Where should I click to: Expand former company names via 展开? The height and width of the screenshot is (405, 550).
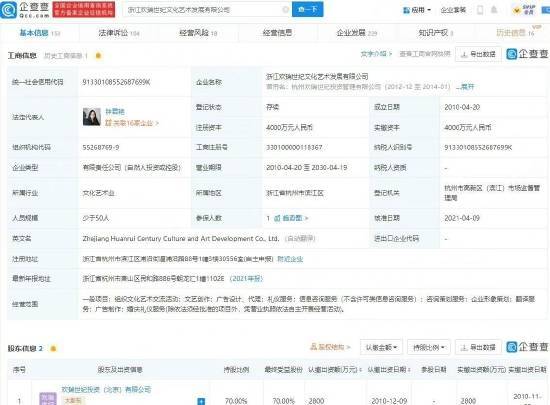tap(465, 87)
